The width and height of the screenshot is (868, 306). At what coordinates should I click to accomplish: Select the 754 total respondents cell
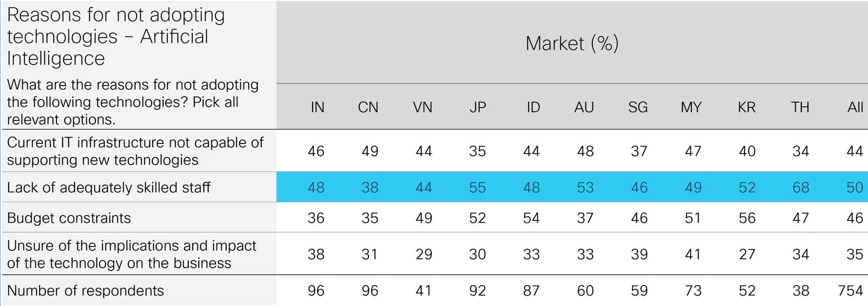pyautogui.click(x=850, y=290)
